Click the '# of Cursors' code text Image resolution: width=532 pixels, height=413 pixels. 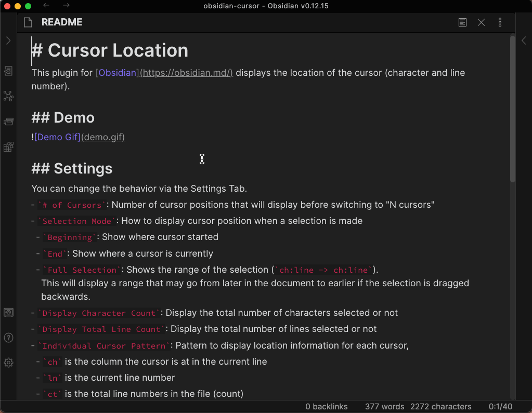tap(72, 205)
